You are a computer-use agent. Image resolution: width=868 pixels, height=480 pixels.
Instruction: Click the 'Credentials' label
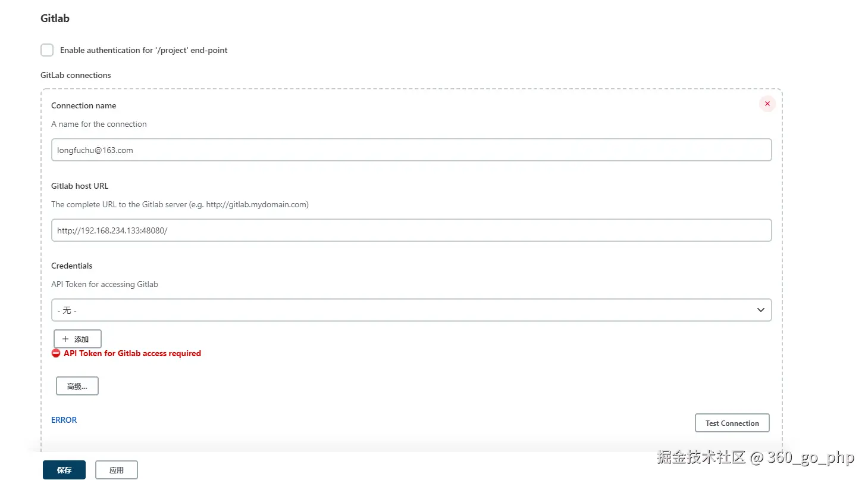pos(72,266)
